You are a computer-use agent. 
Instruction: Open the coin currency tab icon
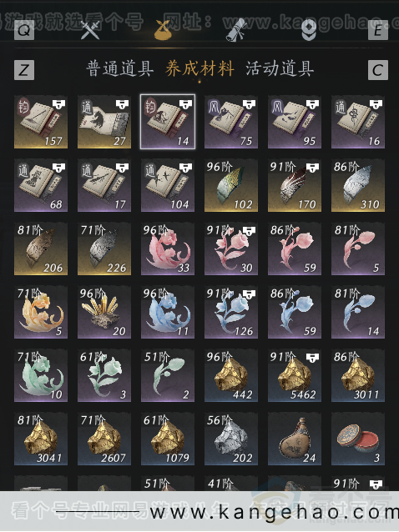[309, 31]
